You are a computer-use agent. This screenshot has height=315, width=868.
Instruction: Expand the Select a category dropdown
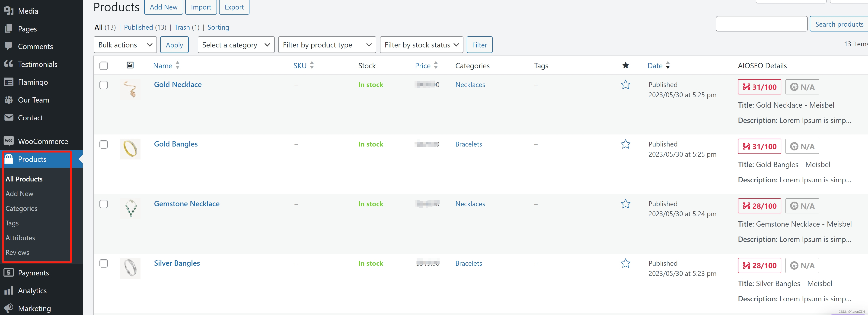point(236,45)
